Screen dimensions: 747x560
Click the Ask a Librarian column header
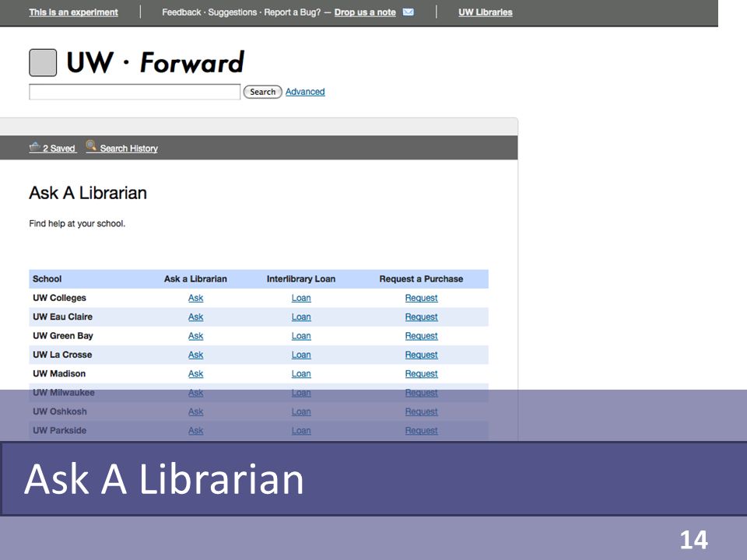point(195,279)
